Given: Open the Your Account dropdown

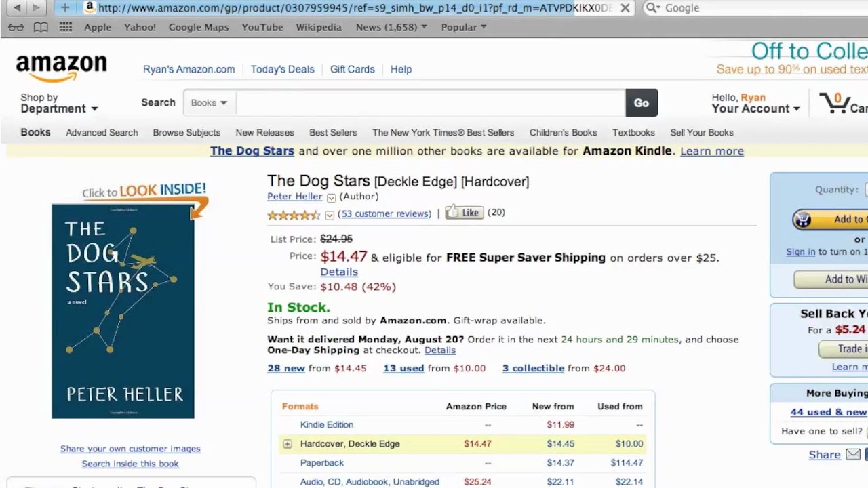Looking at the screenshot, I should tap(755, 108).
